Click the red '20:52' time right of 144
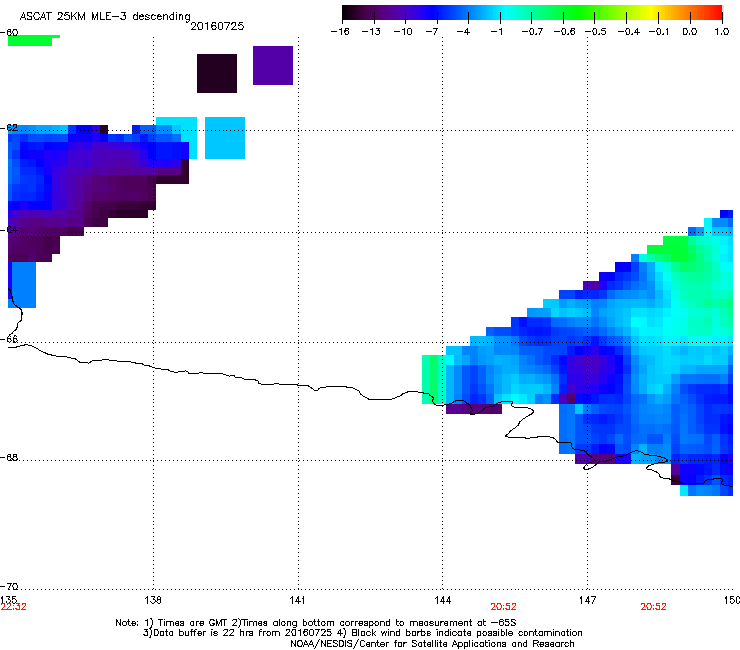Viewport: 740px width, 650px height. [504, 607]
